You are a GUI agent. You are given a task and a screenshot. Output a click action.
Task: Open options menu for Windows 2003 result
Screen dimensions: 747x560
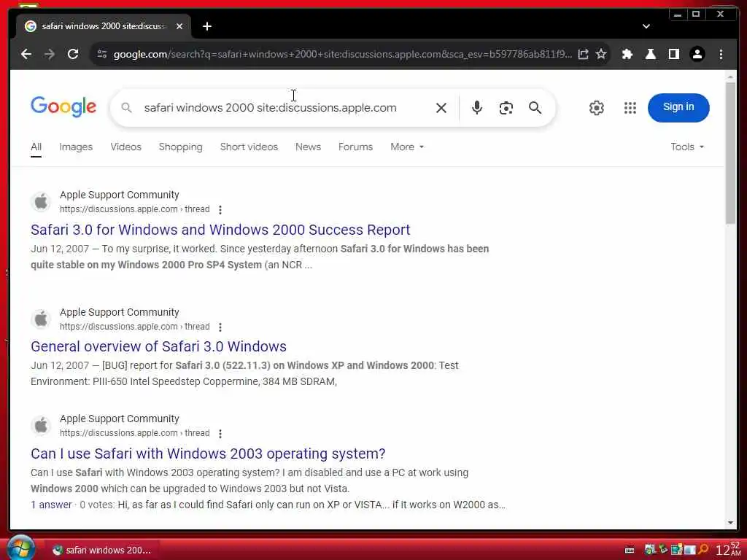[220, 434]
